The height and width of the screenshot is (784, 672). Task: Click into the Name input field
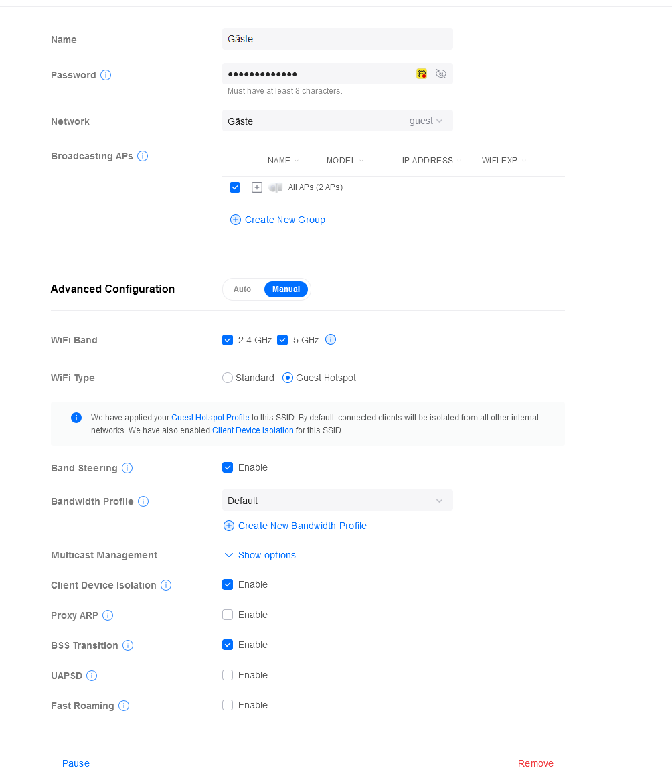(337, 39)
